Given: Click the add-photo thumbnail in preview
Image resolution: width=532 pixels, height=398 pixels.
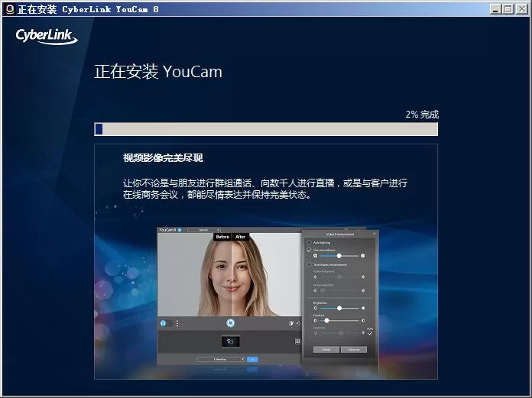Looking at the screenshot, I should click(x=230, y=341).
